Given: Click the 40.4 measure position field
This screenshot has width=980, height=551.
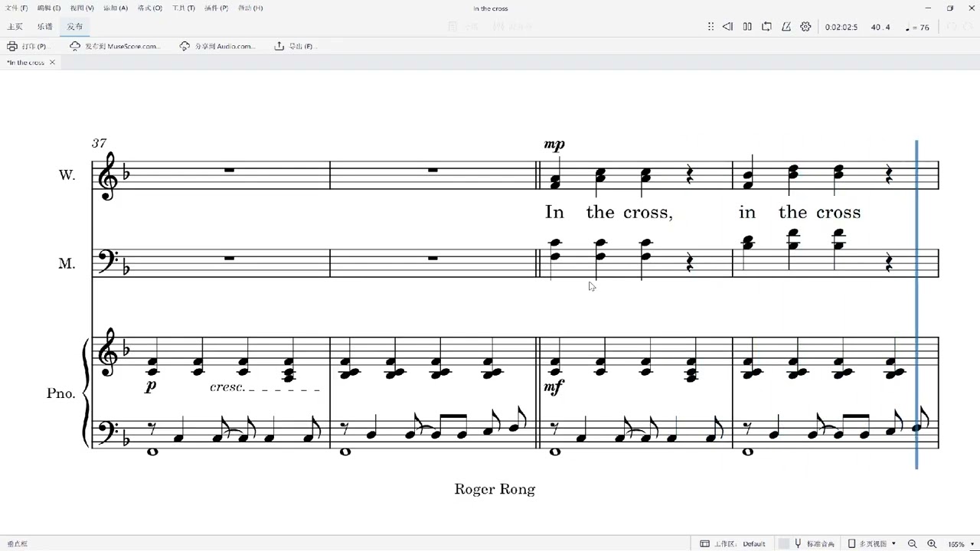Looking at the screenshot, I should pyautogui.click(x=880, y=28).
